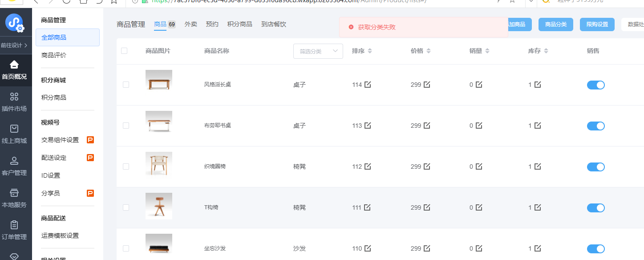Open 客户管理 customer icon

[14, 161]
